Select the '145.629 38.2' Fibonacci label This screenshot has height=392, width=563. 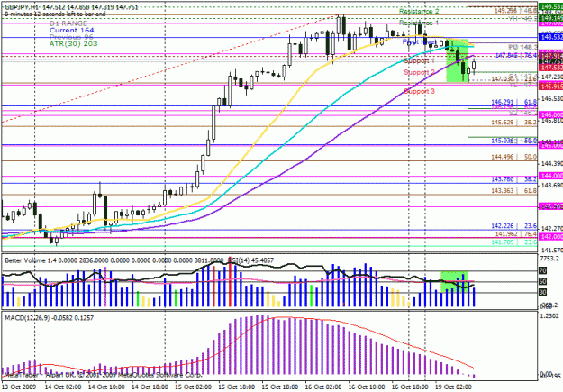(x=513, y=123)
